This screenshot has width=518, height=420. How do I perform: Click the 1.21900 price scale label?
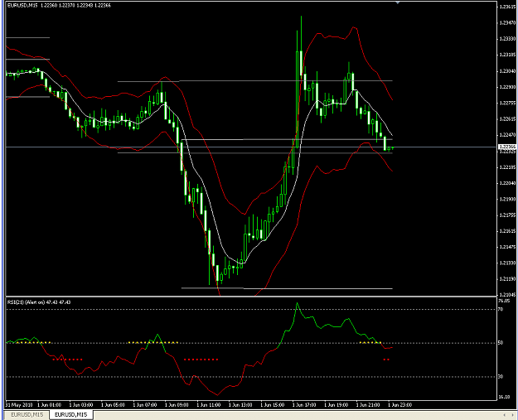pyautogui.click(x=507, y=199)
